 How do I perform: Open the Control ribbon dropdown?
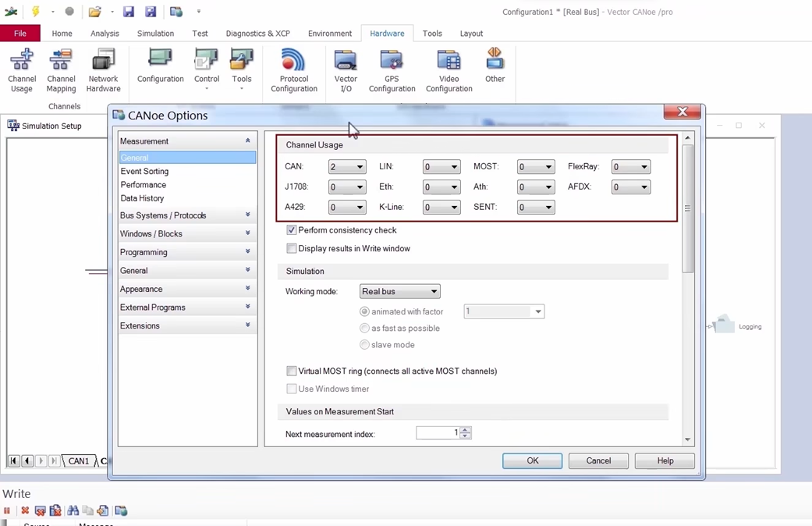tap(207, 69)
